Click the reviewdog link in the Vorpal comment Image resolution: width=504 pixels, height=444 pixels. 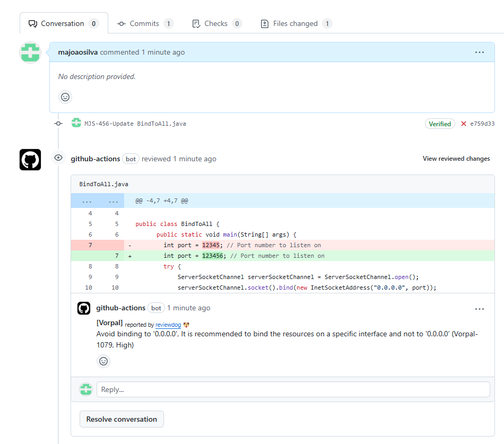click(168, 325)
